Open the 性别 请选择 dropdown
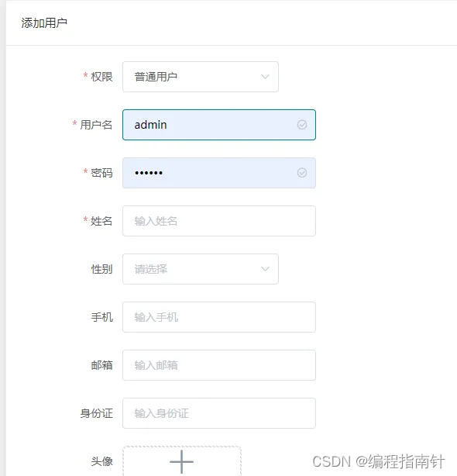The height and width of the screenshot is (476, 457). click(201, 269)
